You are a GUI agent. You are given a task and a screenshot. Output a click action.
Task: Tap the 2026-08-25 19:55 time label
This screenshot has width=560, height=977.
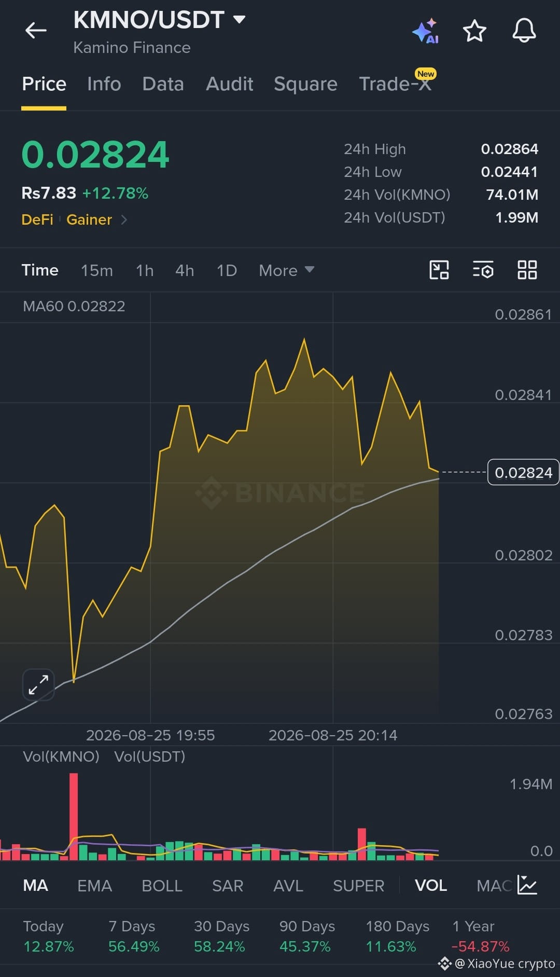150,735
